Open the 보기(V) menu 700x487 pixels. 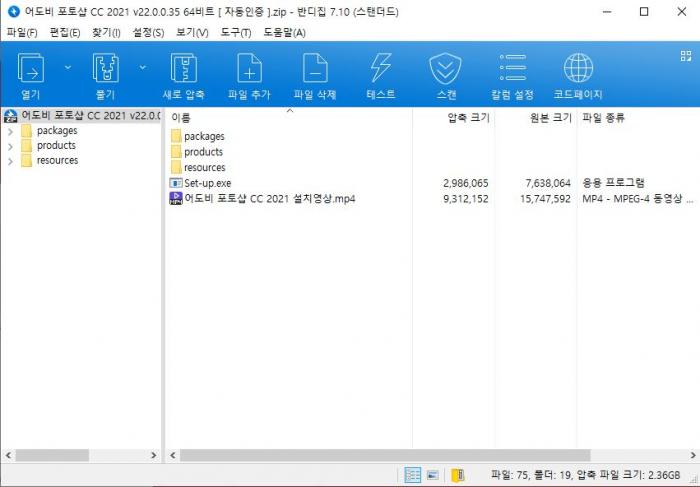point(192,33)
